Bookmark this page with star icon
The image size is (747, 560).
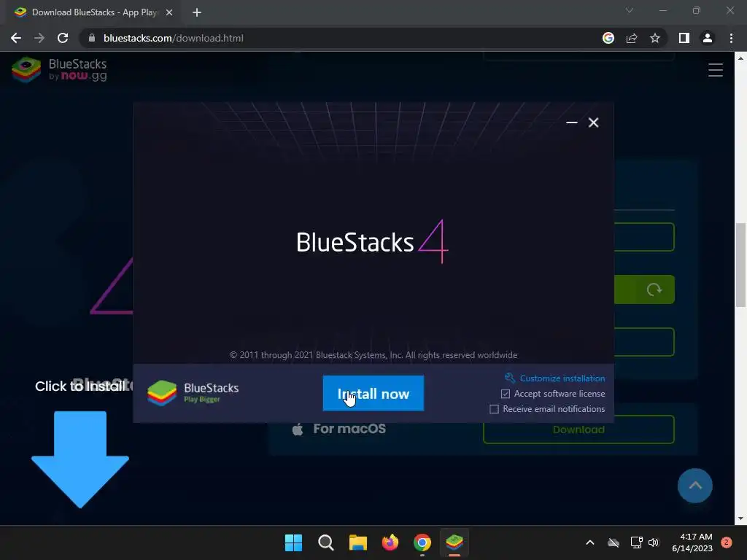point(655,38)
